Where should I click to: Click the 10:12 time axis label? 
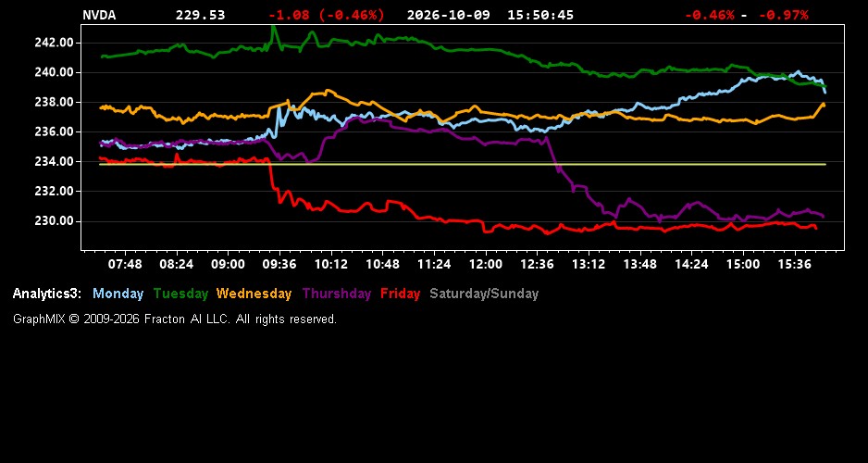click(331, 265)
